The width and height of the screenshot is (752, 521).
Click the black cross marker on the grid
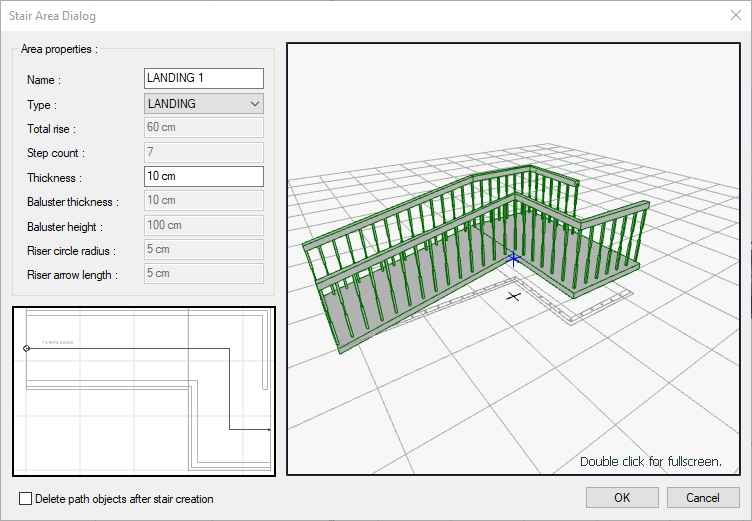tap(513, 296)
